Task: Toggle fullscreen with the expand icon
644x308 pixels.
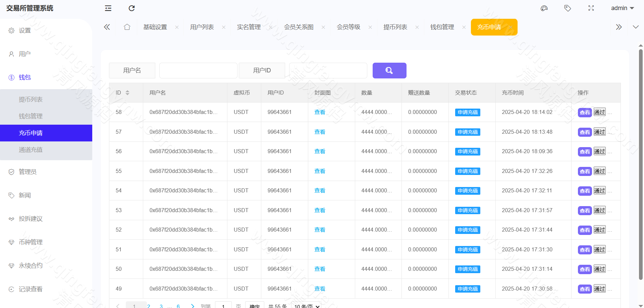Action: [591, 8]
